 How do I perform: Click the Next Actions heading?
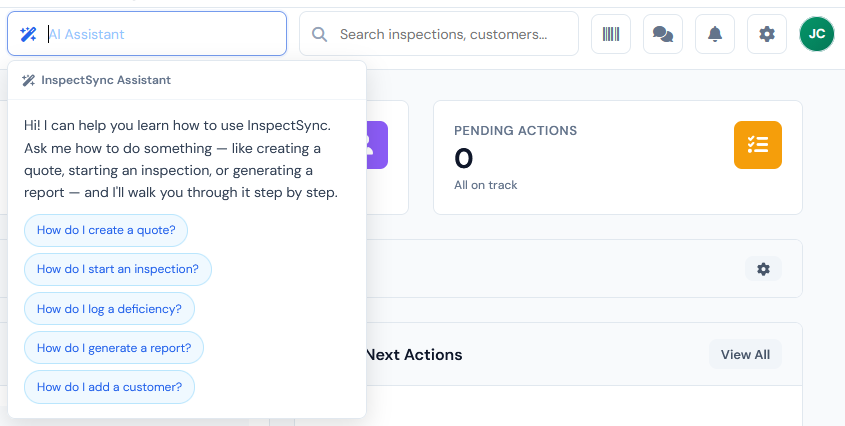pyautogui.click(x=414, y=355)
